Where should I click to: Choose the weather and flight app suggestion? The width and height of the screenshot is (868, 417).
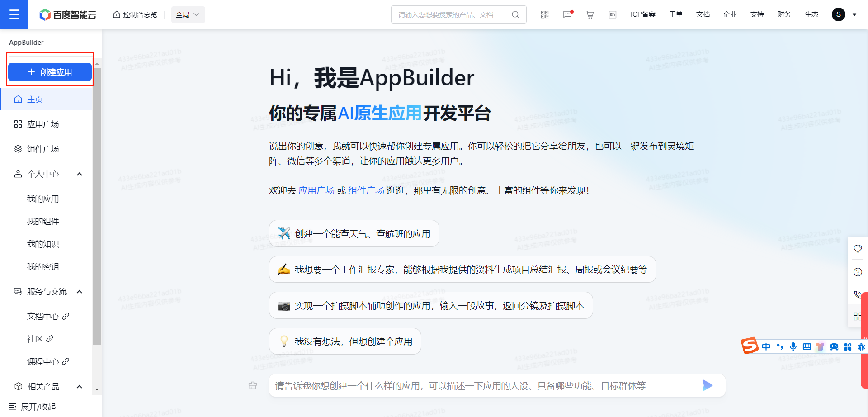click(x=354, y=233)
